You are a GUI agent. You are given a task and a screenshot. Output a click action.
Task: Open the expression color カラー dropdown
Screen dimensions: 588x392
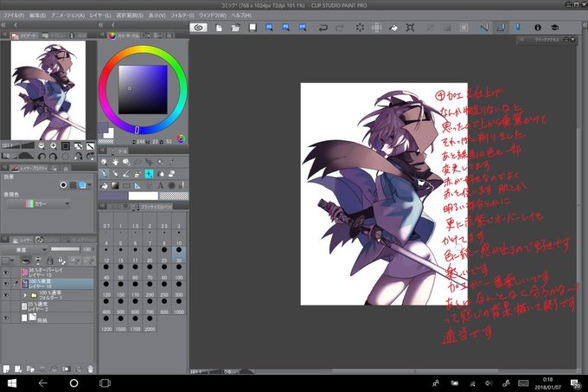[39, 203]
